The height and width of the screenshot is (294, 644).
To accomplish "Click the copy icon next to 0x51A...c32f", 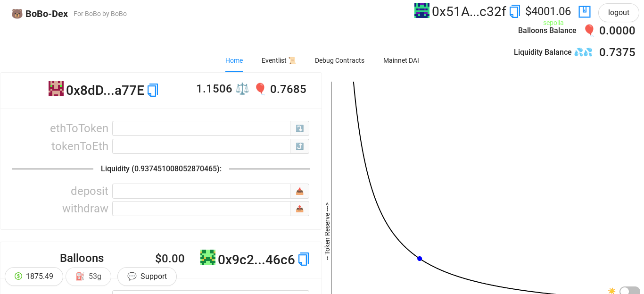I will pos(514,11).
